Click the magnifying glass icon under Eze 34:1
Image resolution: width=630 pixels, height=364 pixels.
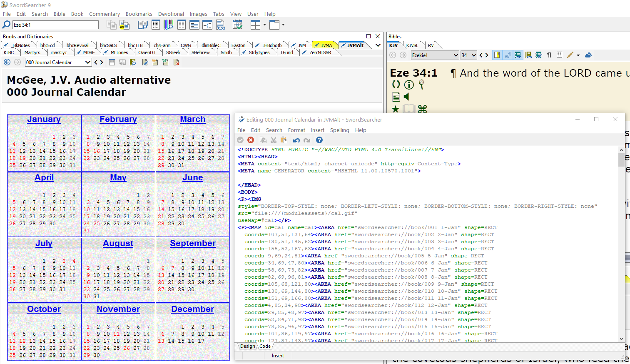[x=421, y=85]
